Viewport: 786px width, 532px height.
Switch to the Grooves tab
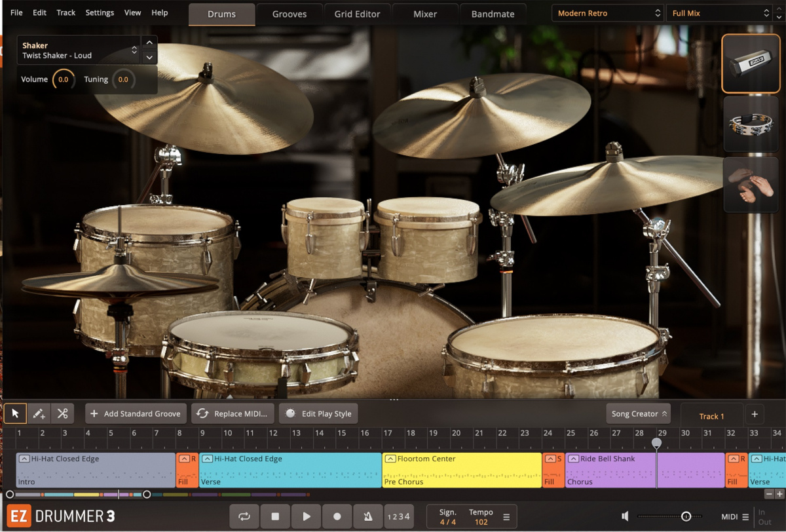(289, 13)
